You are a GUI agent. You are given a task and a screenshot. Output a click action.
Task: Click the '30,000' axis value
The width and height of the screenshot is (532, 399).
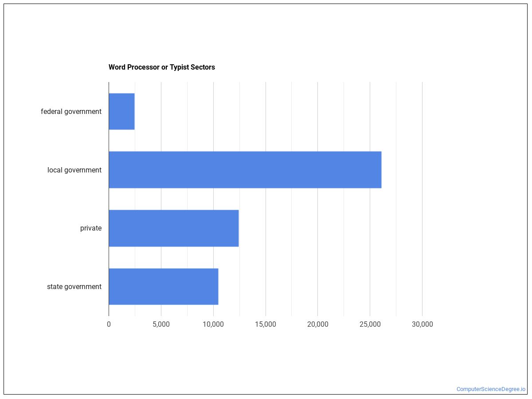(x=422, y=325)
